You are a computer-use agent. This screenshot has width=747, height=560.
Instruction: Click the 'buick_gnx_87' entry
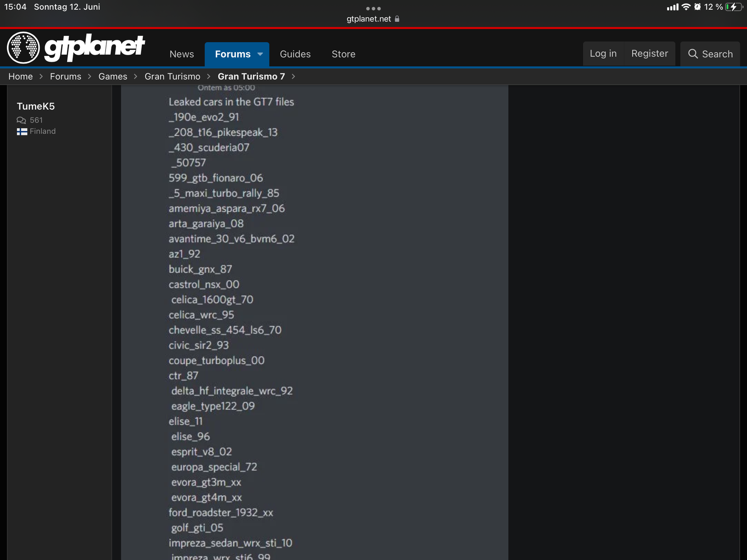tap(200, 269)
